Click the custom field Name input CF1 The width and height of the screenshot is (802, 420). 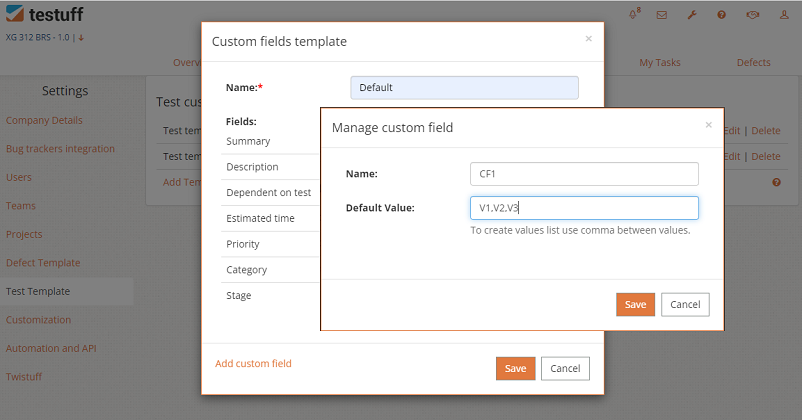pyautogui.click(x=584, y=174)
